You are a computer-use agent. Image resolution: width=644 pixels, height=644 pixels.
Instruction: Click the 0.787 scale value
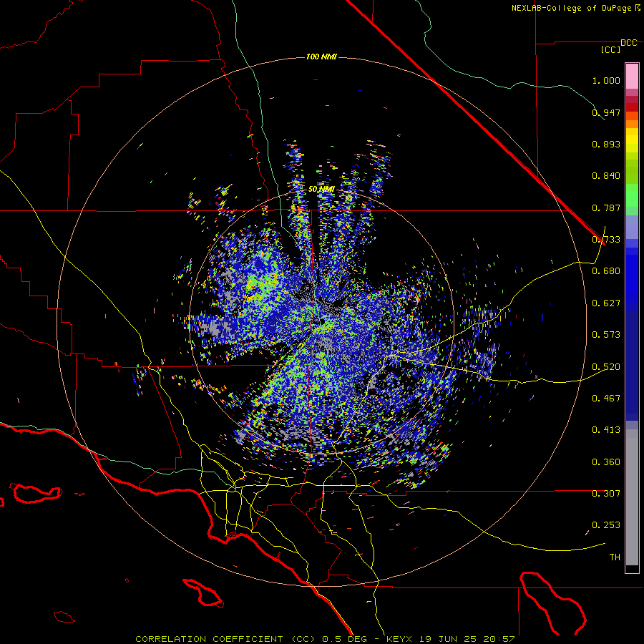click(606, 208)
